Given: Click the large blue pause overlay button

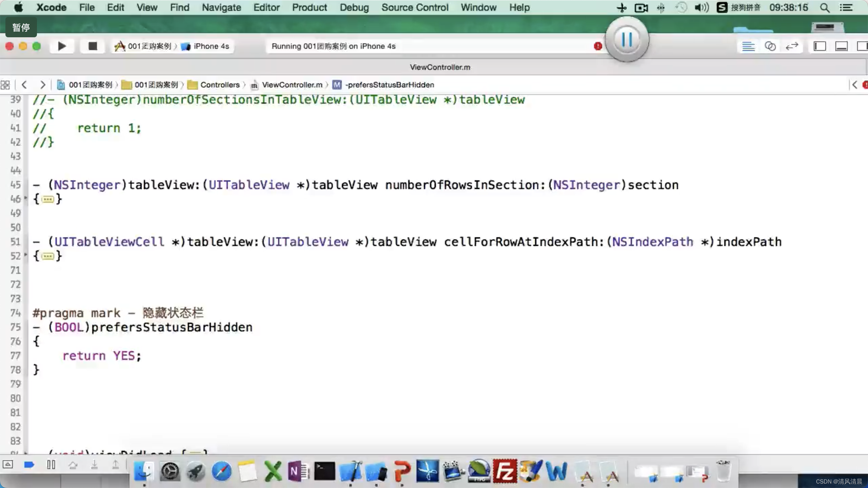Looking at the screenshot, I should [x=627, y=40].
